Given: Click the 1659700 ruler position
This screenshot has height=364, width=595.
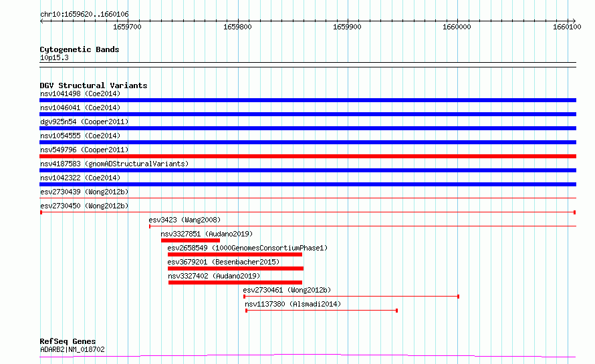Looking at the screenshot, I should 127,27.
